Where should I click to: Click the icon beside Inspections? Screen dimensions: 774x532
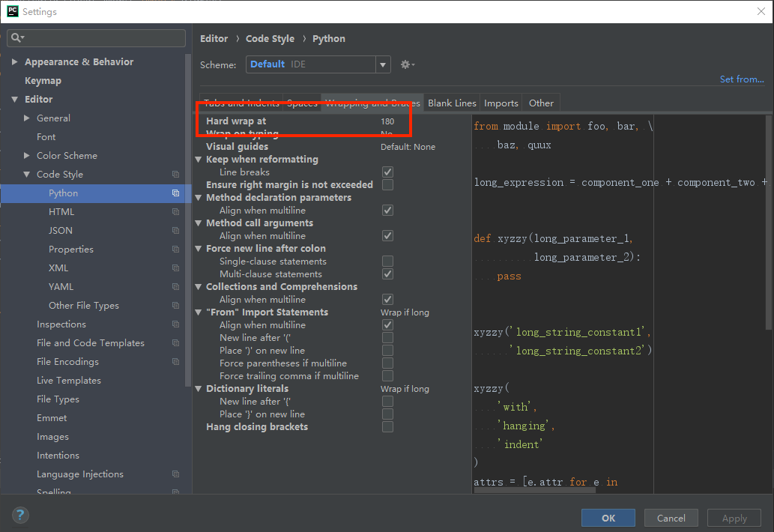175,324
